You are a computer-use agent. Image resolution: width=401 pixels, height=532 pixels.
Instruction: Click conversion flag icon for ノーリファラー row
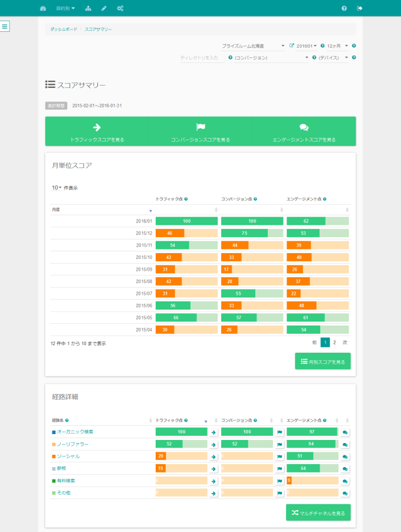coord(280,444)
